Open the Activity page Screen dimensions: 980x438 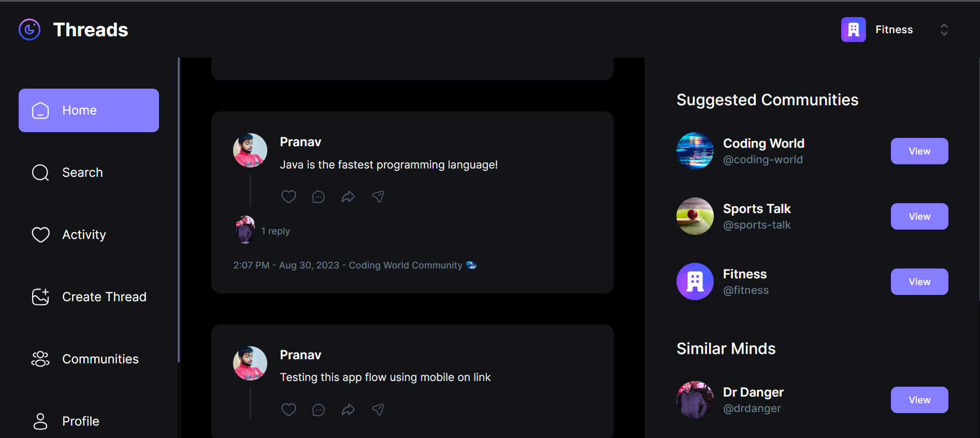click(83, 235)
